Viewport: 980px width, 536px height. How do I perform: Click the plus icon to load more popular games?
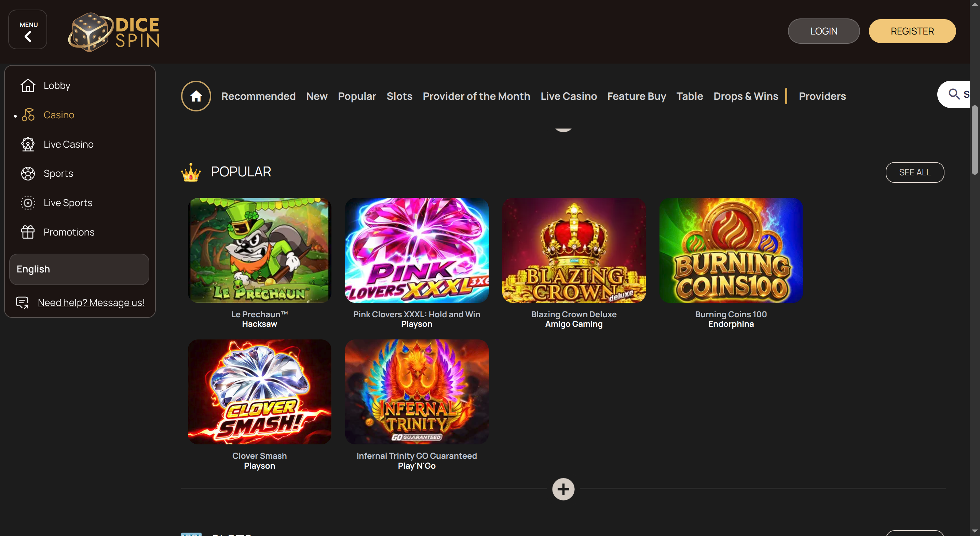(563, 489)
